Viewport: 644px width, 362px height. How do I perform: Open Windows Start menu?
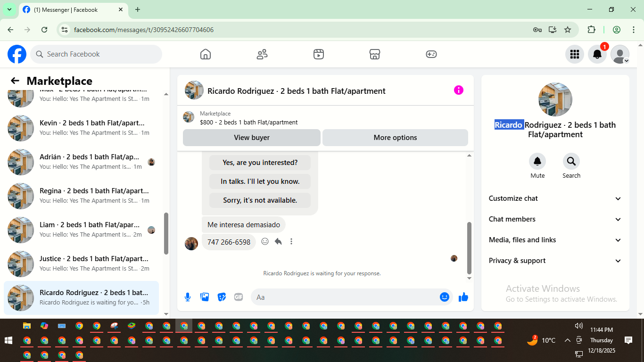8,340
